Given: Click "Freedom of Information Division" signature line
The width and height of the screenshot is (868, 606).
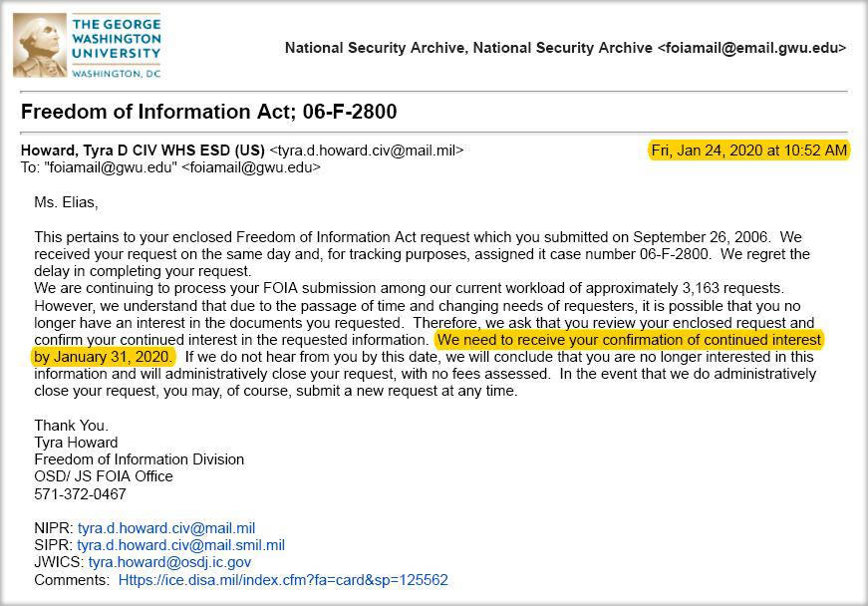Looking at the screenshot, I should 139,459.
